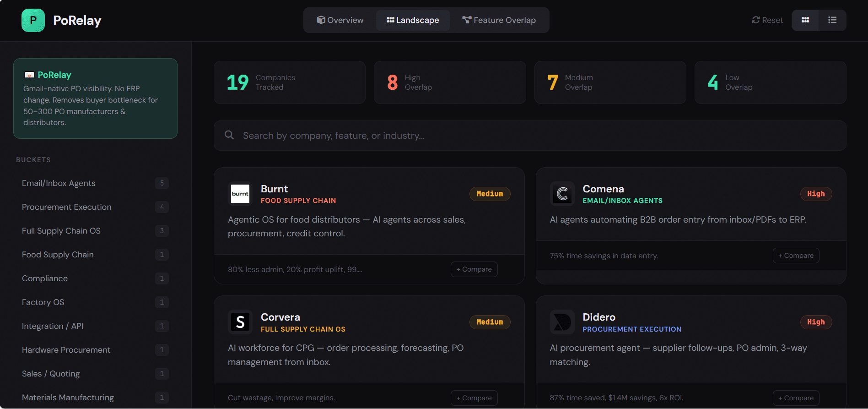The width and height of the screenshot is (868, 409).
Task: Filter by Food Supply Chain bucket
Action: pyautogui.click(x=95, y=255)
